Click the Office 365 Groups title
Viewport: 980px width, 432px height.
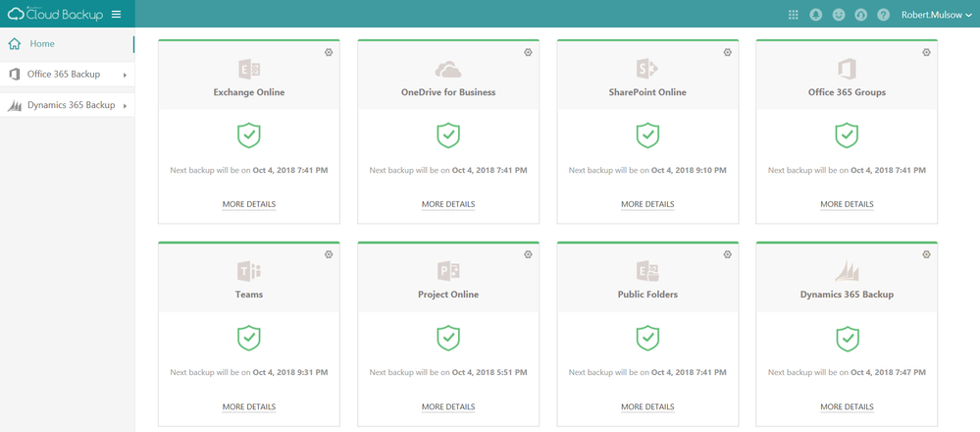point(847,92)
